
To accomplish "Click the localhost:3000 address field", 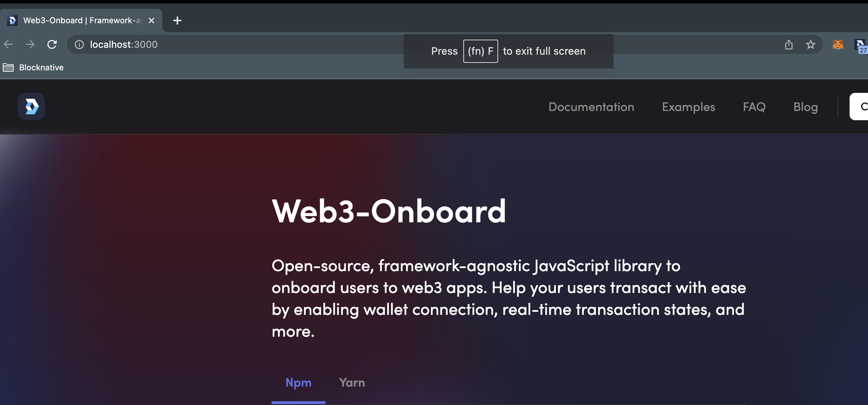I will pyautogui.click(x=239, y=44).
